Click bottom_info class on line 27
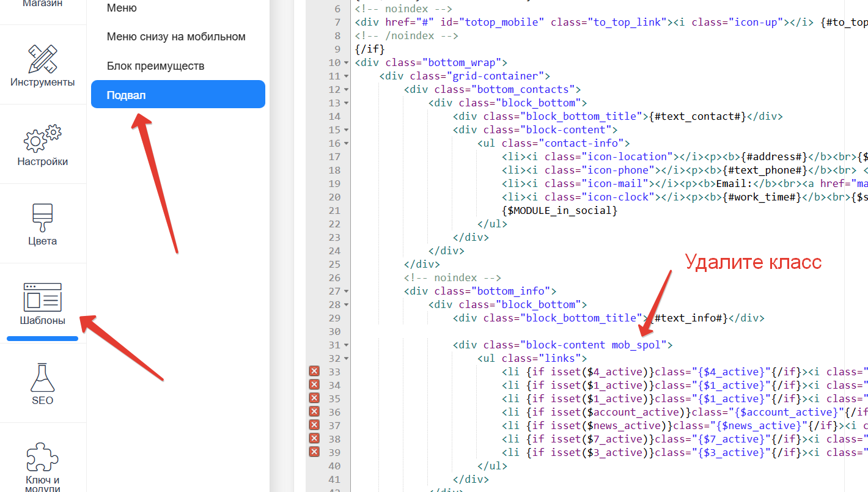The width and height of the screenshot is (868, 492). pos(510,291)
